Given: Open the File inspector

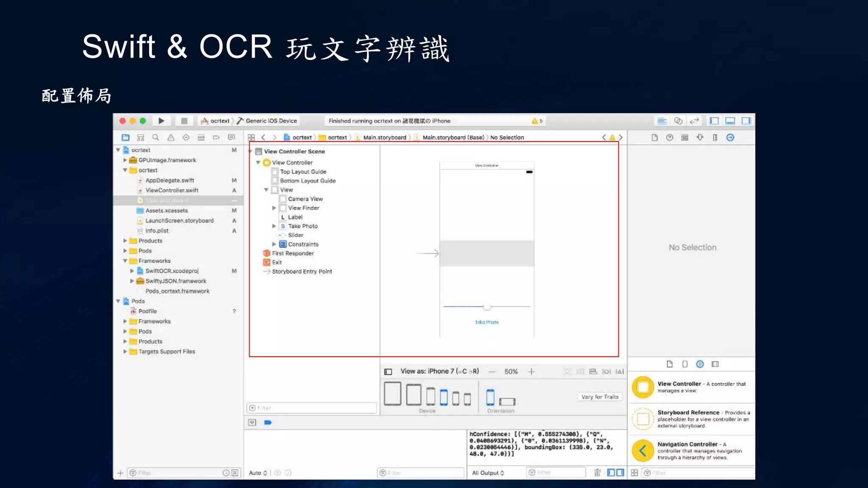Looking at the screenshot, I should [654, 137].
